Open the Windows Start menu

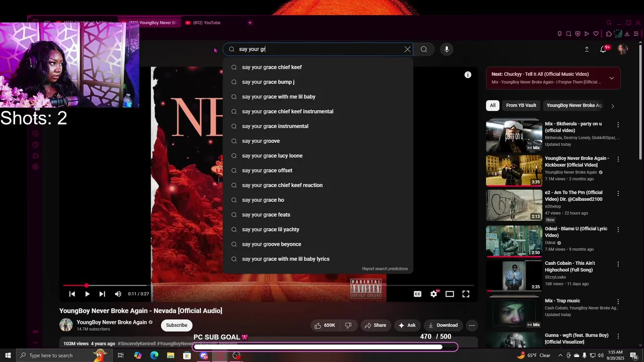pos(8,355)
